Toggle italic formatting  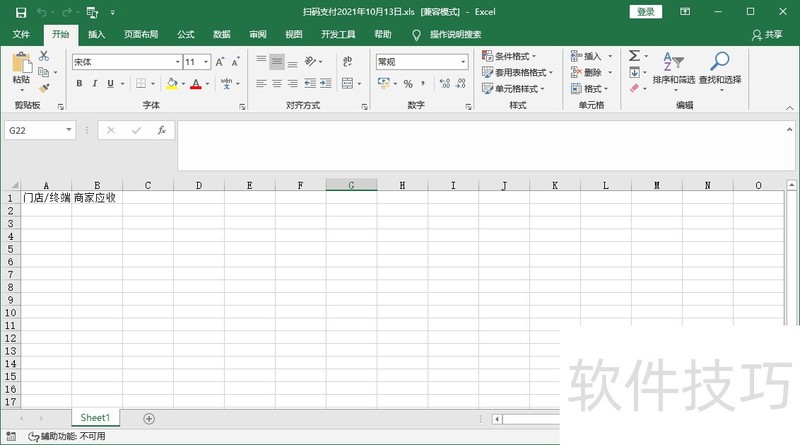tap(94, 84)
